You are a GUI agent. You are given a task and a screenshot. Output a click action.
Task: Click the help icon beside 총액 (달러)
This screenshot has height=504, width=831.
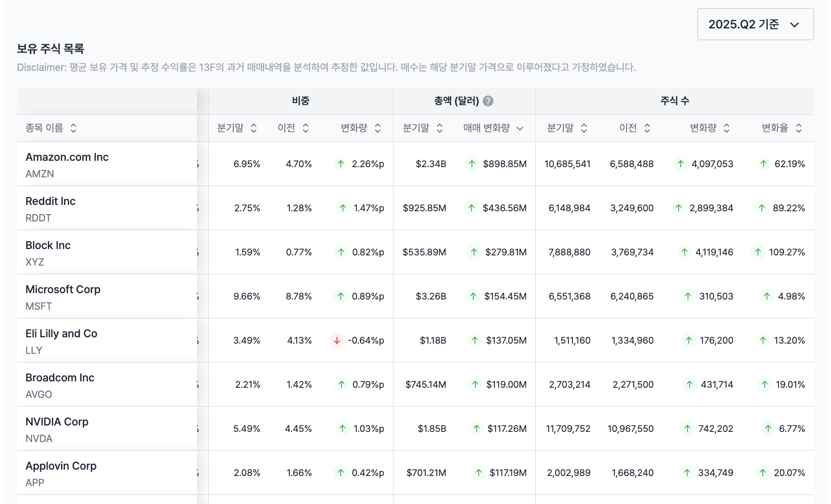pyautogui.click(x=488, y=101)
